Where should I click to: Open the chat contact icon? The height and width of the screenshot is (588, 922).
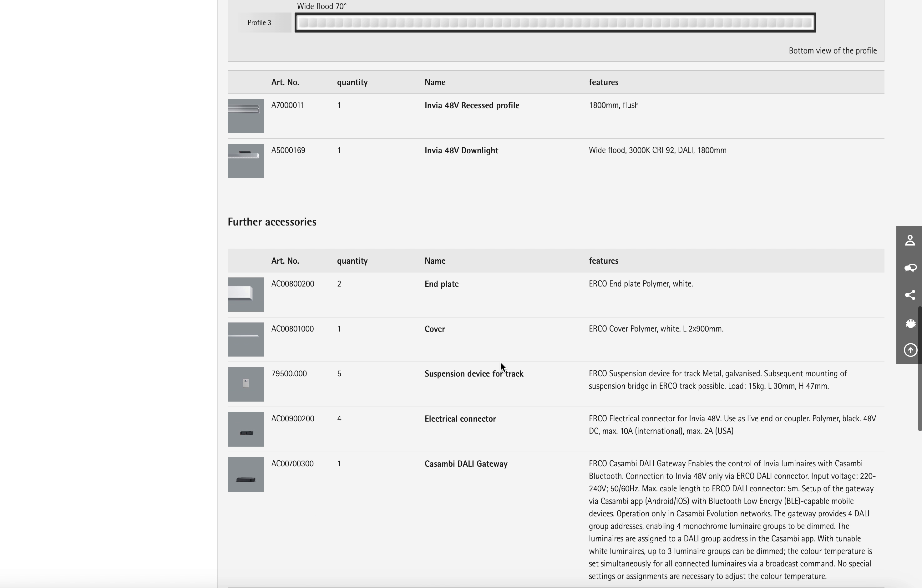pos(910,268)
